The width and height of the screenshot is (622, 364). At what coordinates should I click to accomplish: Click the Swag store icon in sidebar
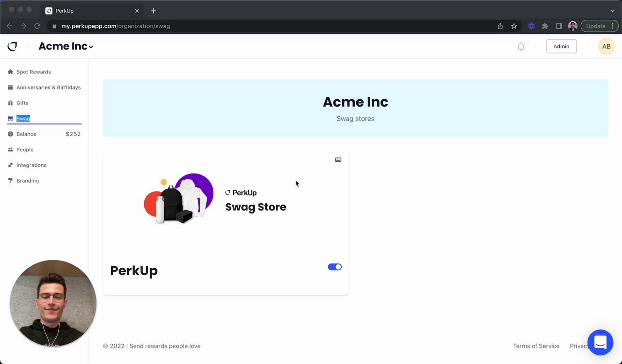click(x=10, y=119)
